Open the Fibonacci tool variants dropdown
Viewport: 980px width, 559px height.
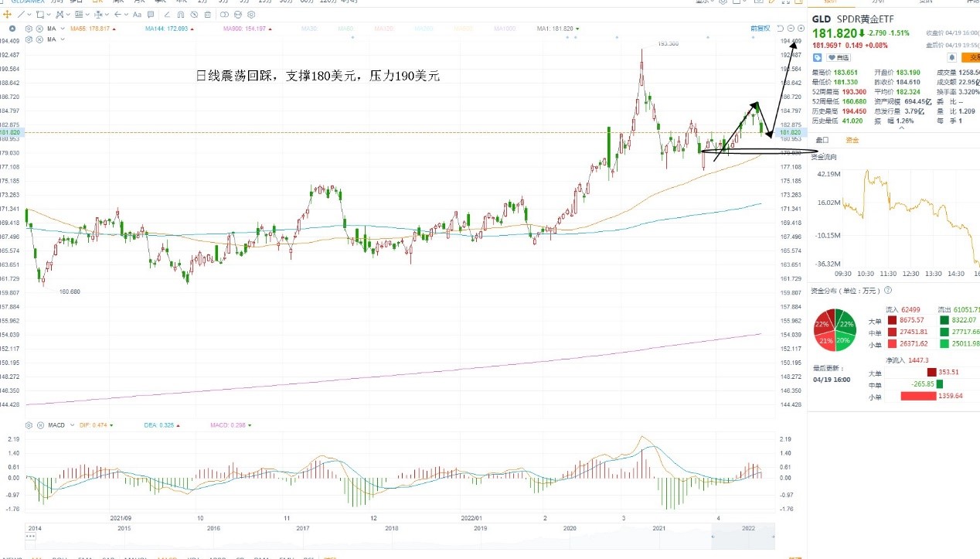click(x=87, y=15)
